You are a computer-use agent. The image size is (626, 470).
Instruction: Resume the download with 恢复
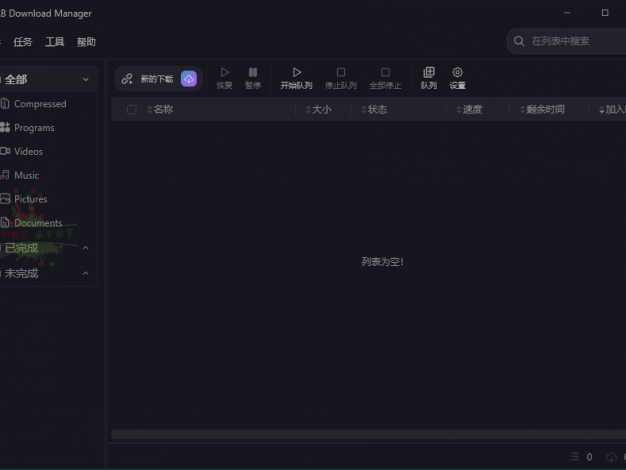tap(224, 78)
